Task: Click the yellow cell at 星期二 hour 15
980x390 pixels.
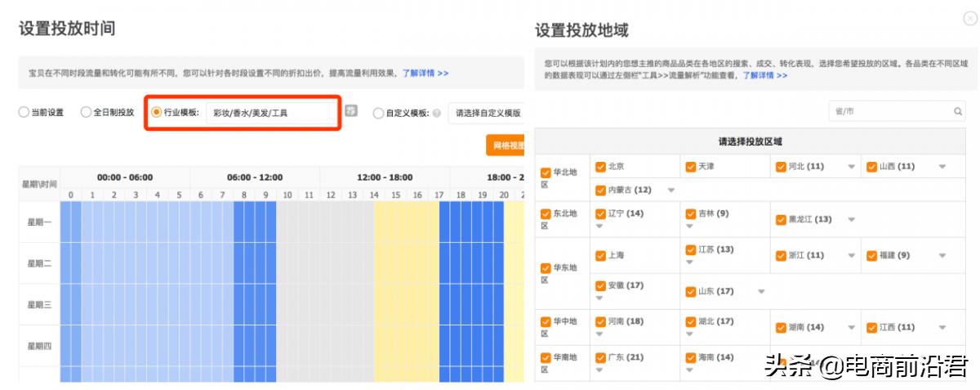Action: click(395, 263)
